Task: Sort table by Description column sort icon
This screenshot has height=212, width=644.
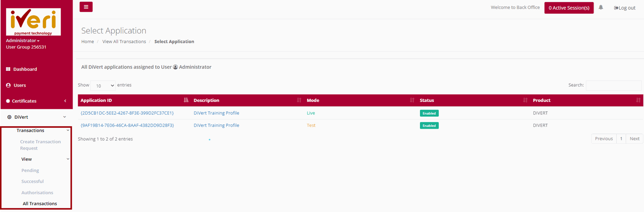Action: (299, 100)
